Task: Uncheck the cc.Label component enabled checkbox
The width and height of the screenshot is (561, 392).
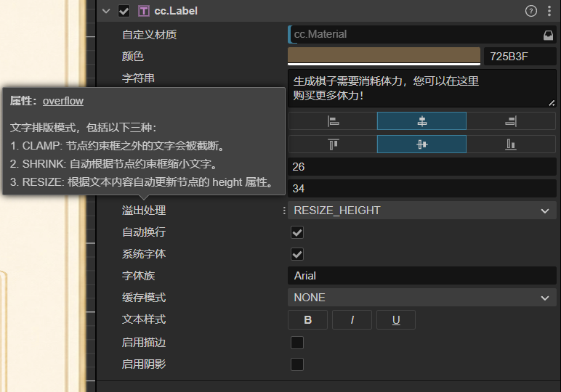Action: tap(124, 11)
